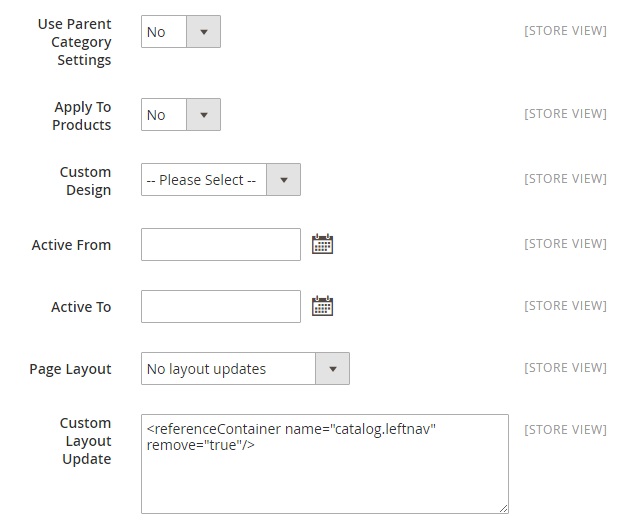Click the Apply To Products label
643x527 pixels.
(x=82, y=116)
